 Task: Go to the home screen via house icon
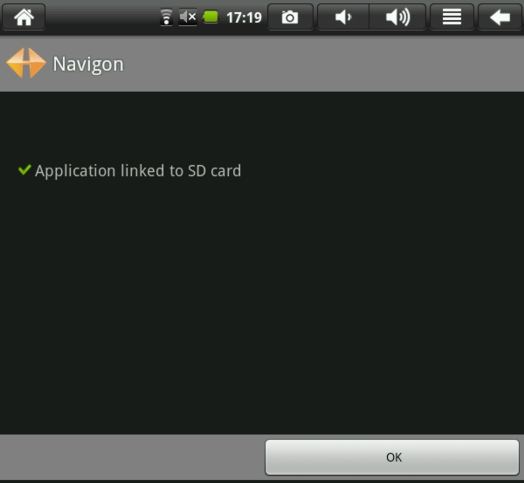point(24,17)
